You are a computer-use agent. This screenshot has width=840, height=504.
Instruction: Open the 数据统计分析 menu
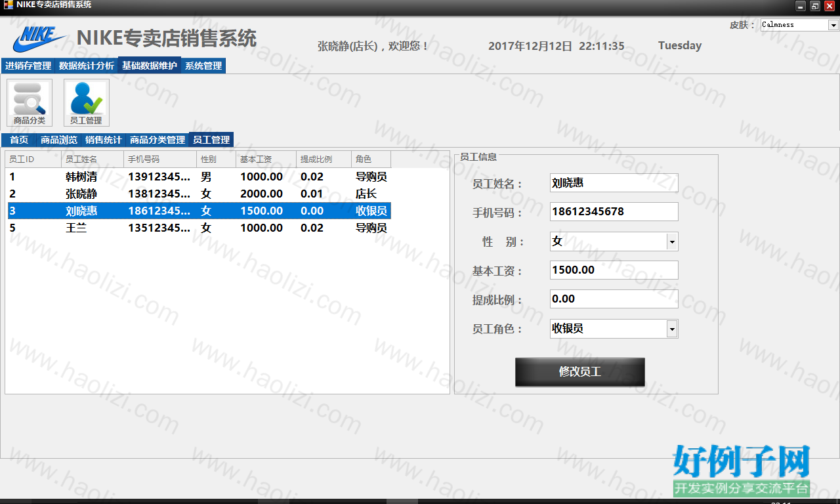87,66
